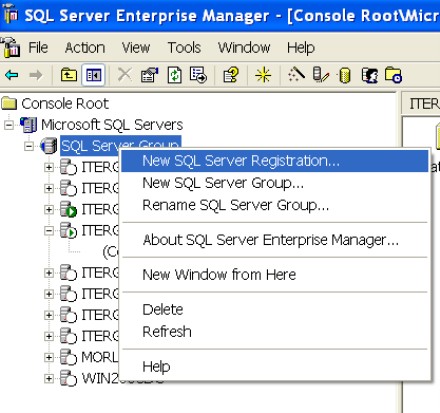This screenshot has width=440, height=413.
Task: Click the green-arrows Refresh toolbar icon
Action: coord(174,75)
